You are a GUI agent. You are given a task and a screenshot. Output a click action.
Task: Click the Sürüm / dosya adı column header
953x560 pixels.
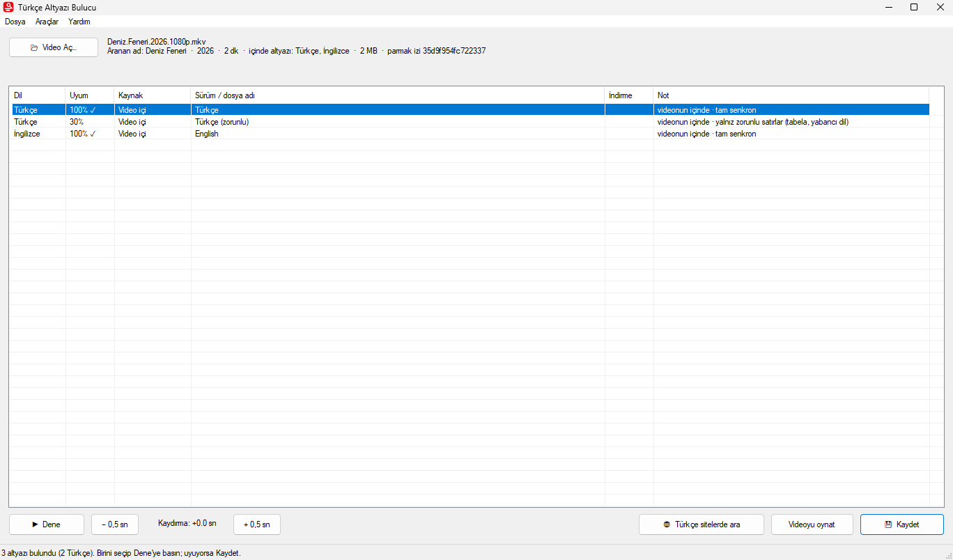398,95
